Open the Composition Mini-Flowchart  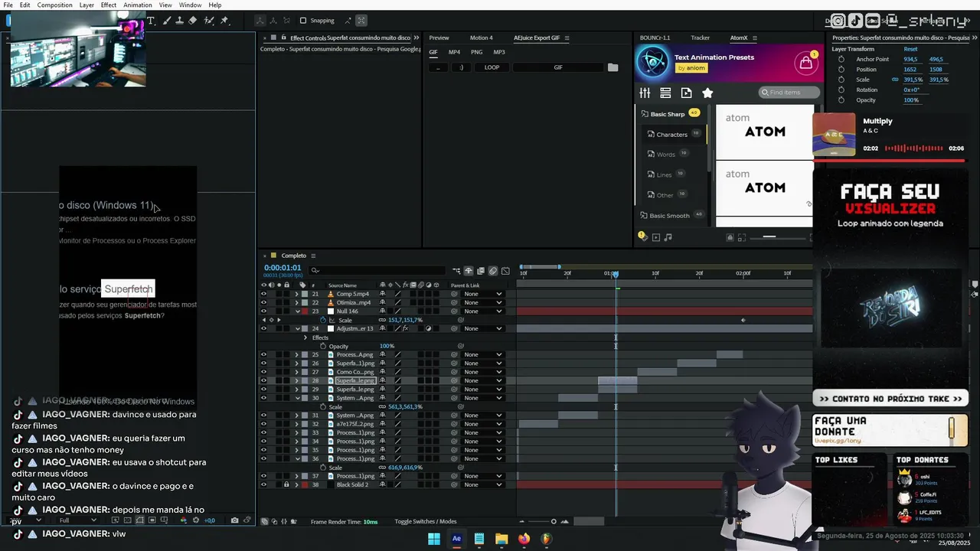[456, 271]
